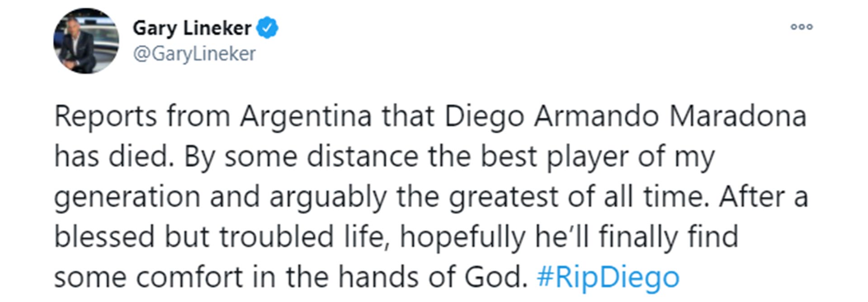The height and width of the screenshot is (302, 868).
Task: Open the #RipDiego hashtag link
Action: tap(608, 277)
